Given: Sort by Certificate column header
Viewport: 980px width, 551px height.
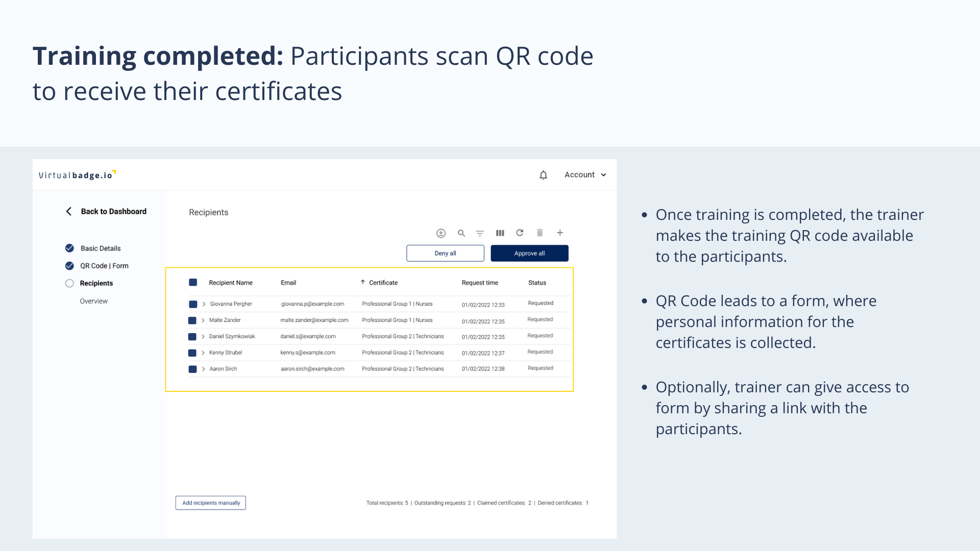Looking at the screenshot, I should (x=383, y=283).
